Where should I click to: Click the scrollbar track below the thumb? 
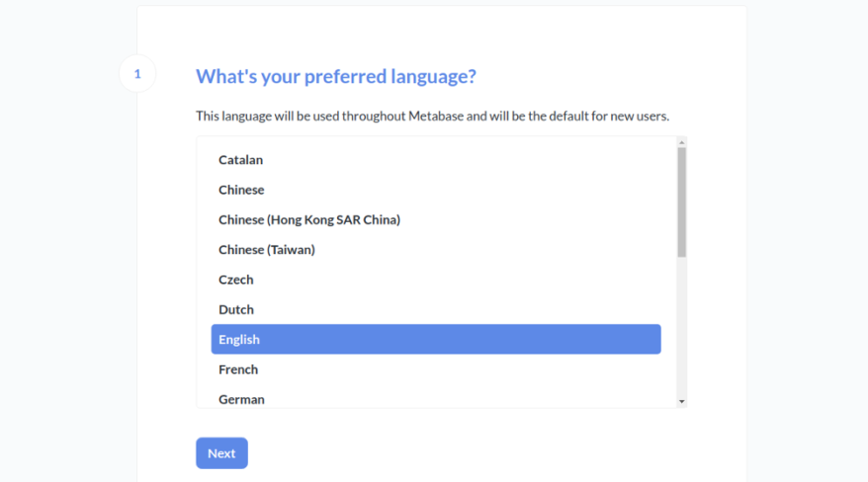681,326
